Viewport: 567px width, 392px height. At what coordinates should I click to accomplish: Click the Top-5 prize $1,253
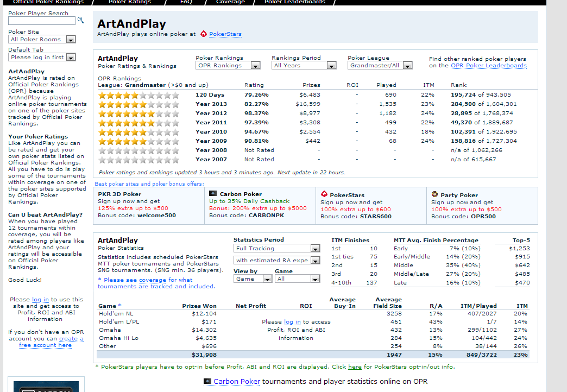click(x=519, y=249)
